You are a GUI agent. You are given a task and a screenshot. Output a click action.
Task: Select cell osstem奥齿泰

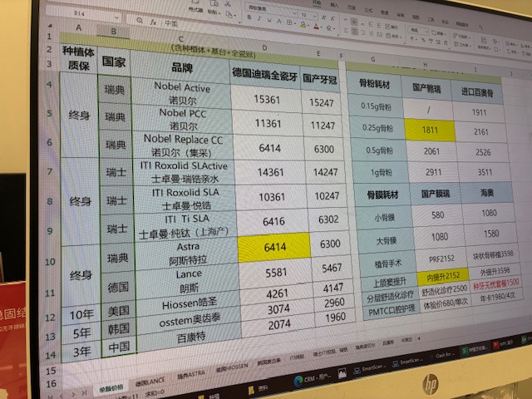point(190,320)
